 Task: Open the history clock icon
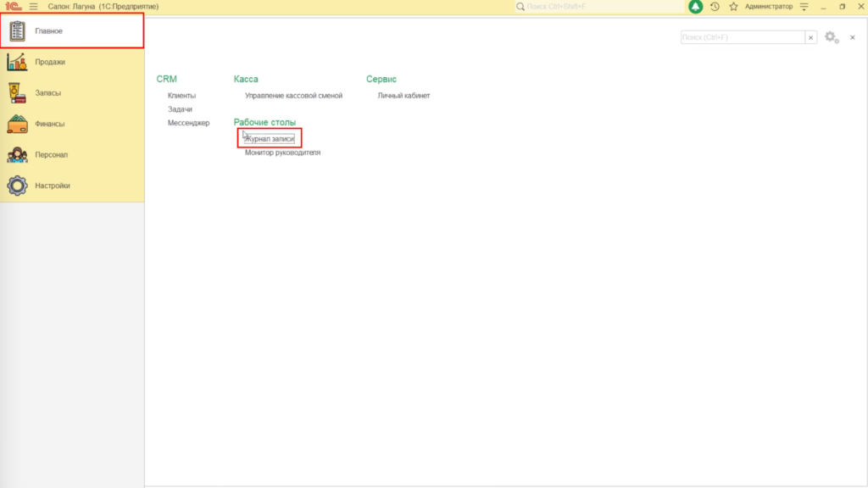click(x=715, y=7)
